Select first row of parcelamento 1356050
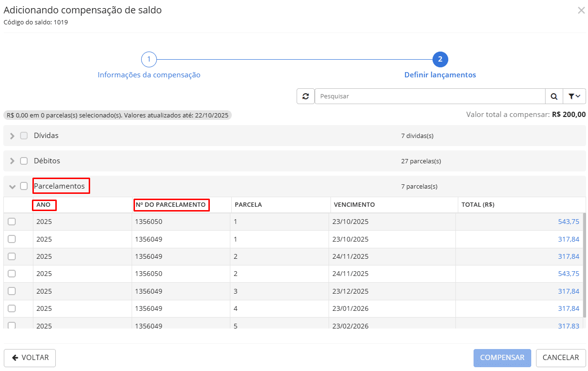 12,222
